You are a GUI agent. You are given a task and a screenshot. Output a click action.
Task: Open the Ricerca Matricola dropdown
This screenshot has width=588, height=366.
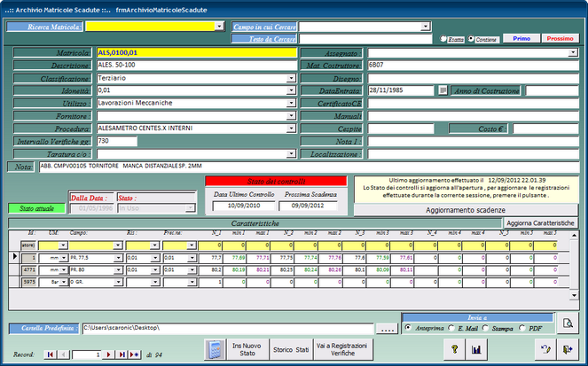219,27
